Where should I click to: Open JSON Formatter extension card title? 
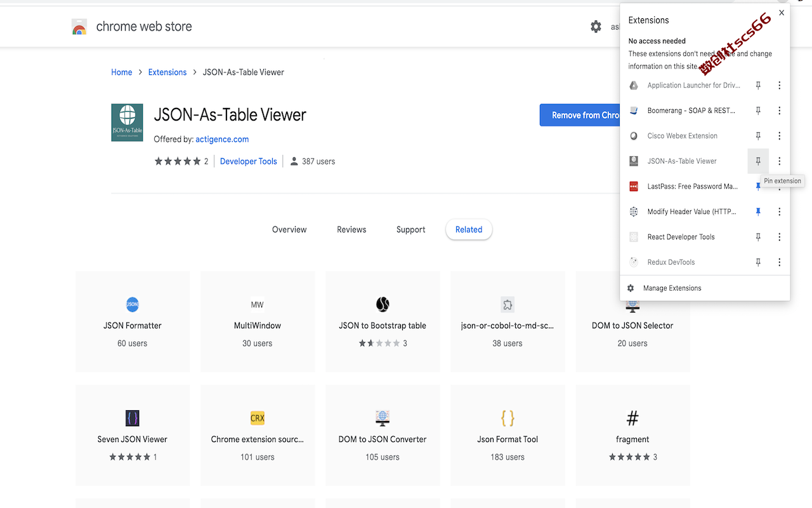[133, 326]
